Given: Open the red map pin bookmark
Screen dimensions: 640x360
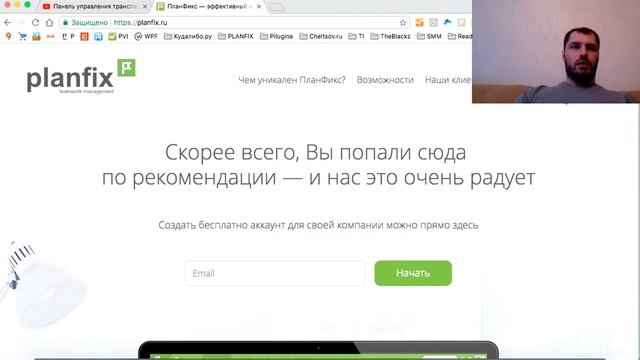Looking at the screenshot, I should point(8,36).
